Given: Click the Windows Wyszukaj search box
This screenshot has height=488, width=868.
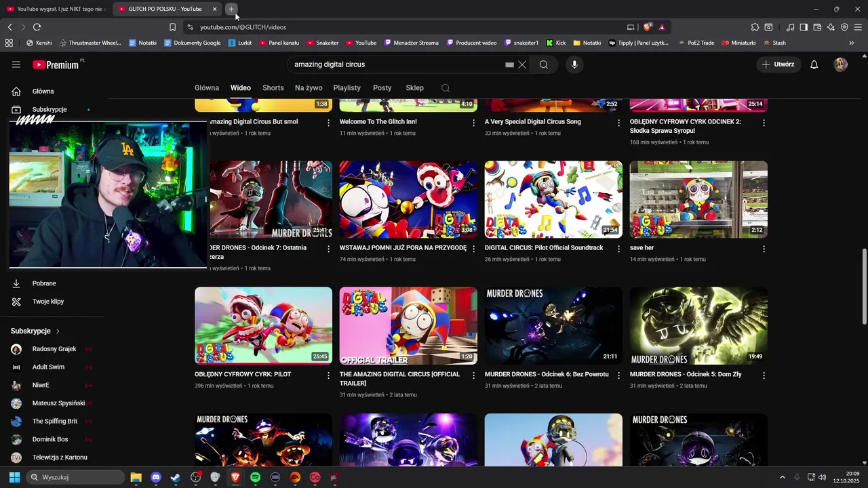Looking at the screenshot, I should 76,477.
